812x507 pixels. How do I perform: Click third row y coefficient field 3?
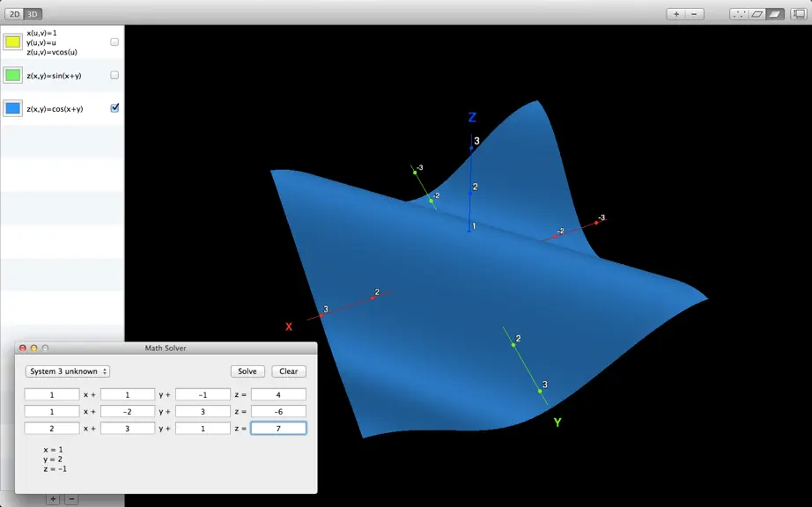point(128,429)
